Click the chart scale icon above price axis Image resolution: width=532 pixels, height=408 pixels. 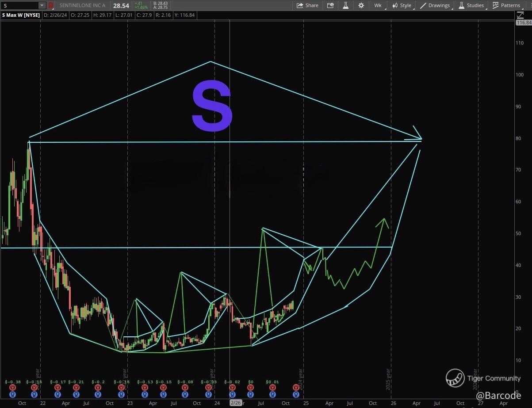pos(521,15)
